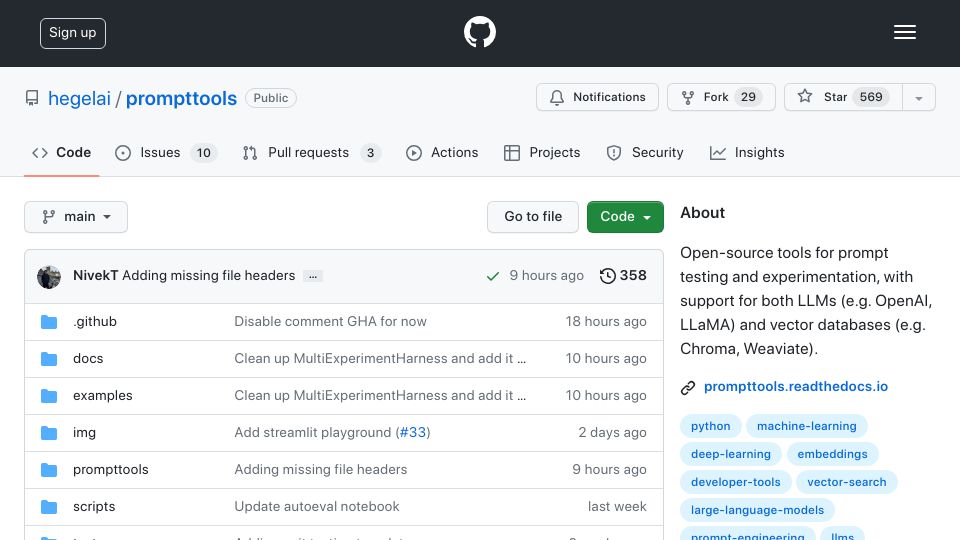
Task: Click the vector-search topic tag
Action: pos(847,482)
